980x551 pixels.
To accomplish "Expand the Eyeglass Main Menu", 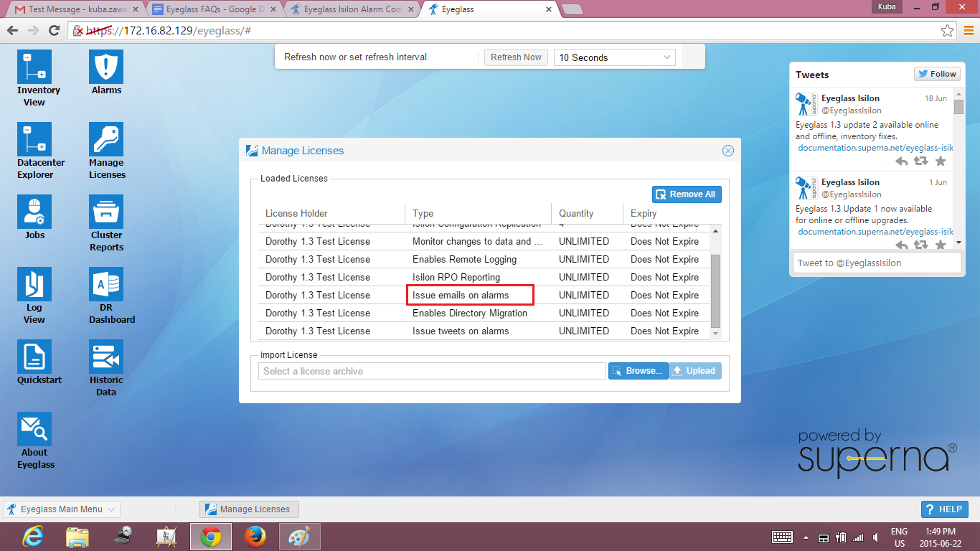I will tap(62, 509).
